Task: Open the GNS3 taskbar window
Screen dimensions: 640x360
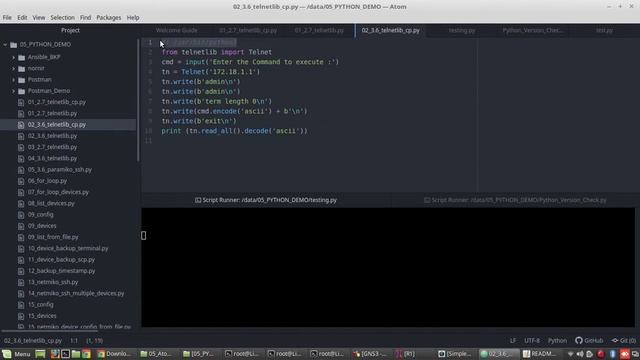Action: click(370, 354)
